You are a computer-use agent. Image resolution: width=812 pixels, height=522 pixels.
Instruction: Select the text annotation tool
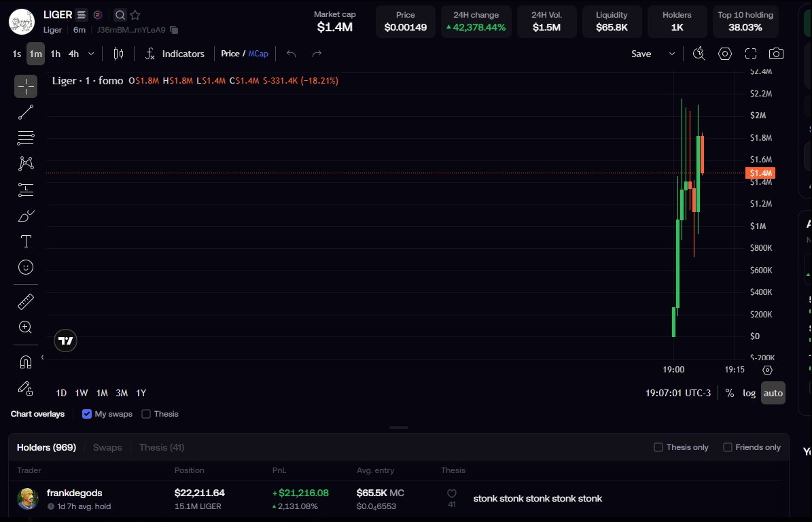pyautogui.click(x=25, y=241)
